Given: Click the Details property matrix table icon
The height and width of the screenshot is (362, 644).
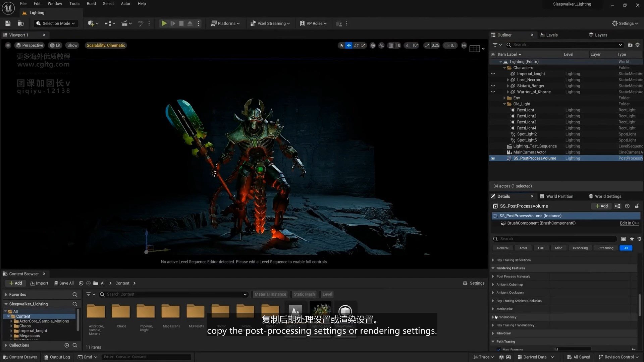Looking at the screenshot, I should click(x=624, y=239).
